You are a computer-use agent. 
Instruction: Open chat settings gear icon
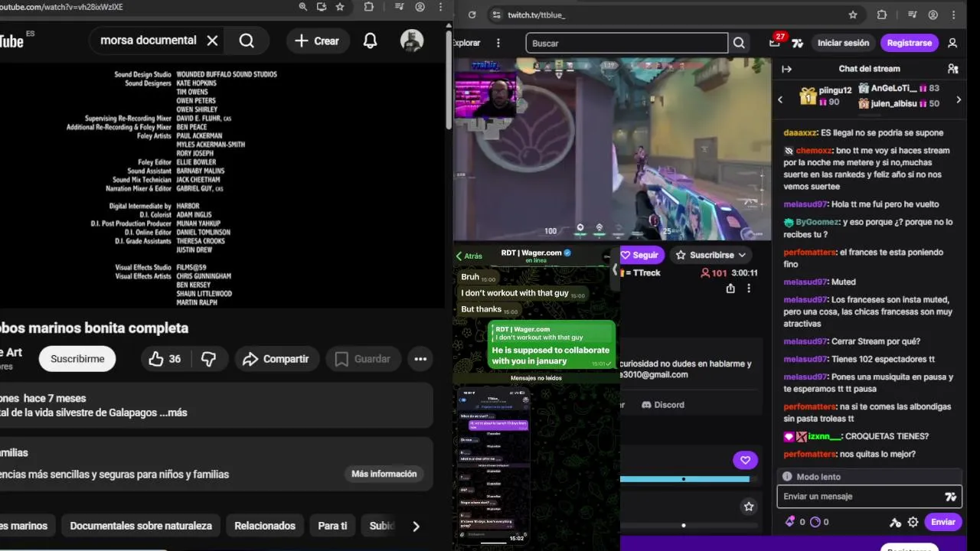pos(913,522)
